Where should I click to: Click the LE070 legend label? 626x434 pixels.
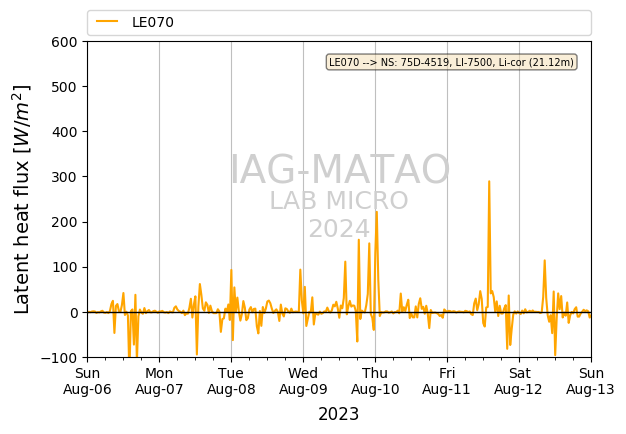coord(153,22)
